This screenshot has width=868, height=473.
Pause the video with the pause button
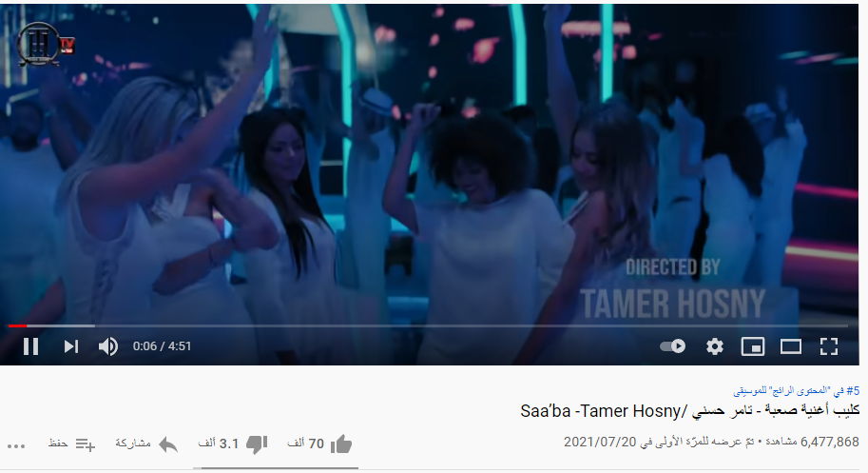pyautogui.click(x=31, y=346)
